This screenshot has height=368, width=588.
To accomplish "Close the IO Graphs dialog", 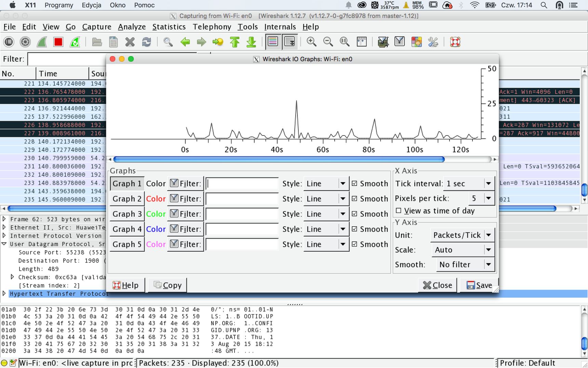I will click(437, 285).
